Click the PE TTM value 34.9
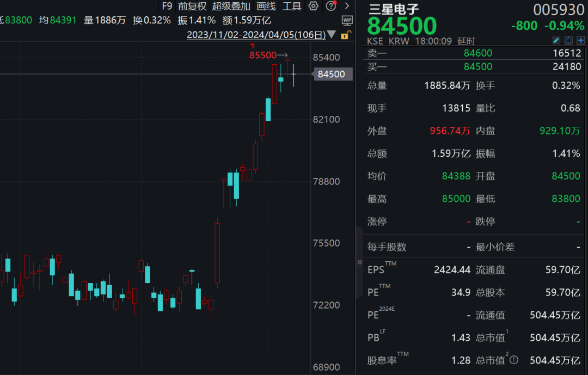This screenshot has width=588, height=375. pyautogui.click(x=461, y=292)
